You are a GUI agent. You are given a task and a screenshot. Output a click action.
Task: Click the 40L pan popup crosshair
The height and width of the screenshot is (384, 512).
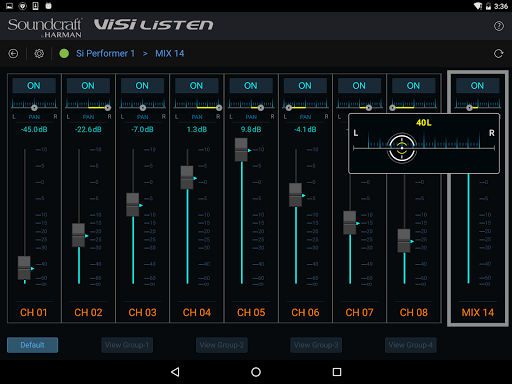coord(402,148)
